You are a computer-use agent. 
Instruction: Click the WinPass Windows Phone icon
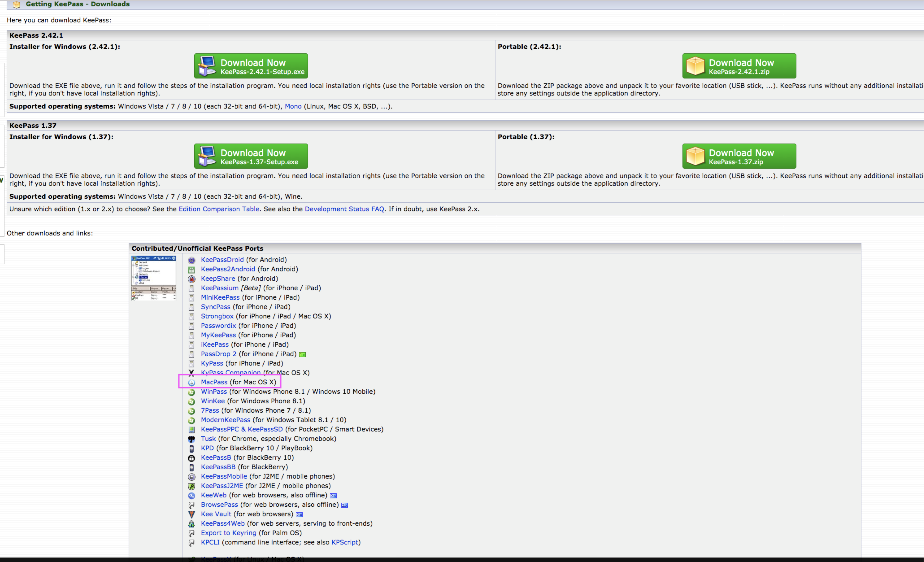point(192,392)
